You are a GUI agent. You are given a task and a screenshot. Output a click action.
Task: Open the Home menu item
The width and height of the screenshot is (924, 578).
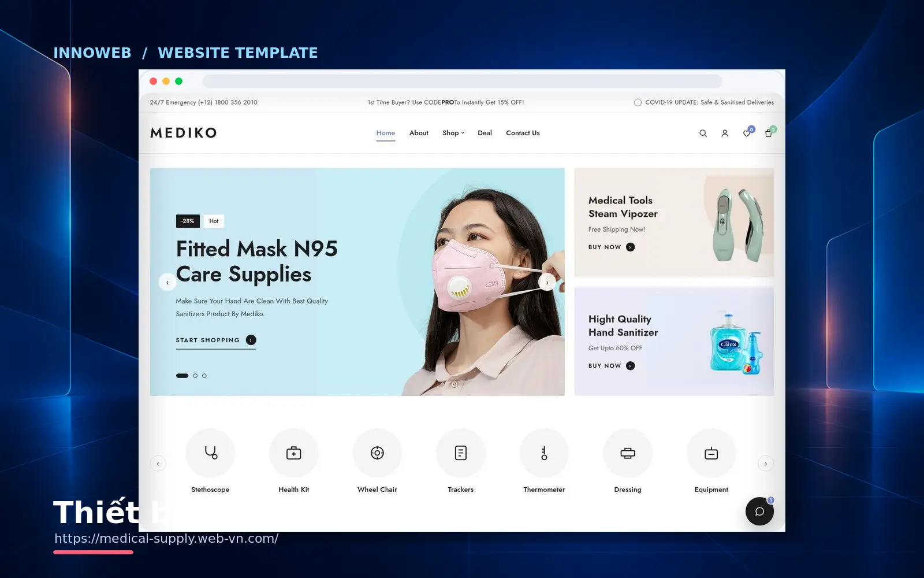(386, 133)
